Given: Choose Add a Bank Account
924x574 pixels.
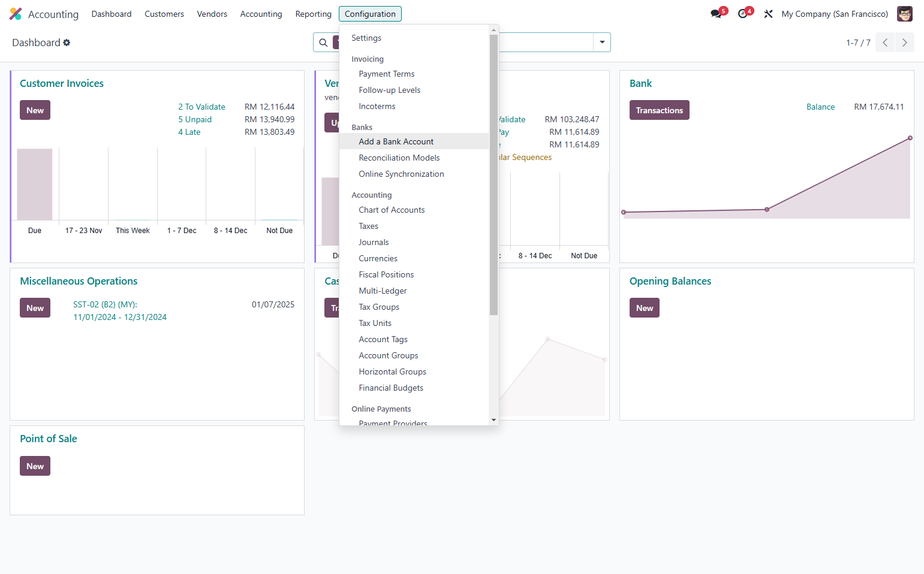Looking at the screenshot, I should tap(414, 141).
